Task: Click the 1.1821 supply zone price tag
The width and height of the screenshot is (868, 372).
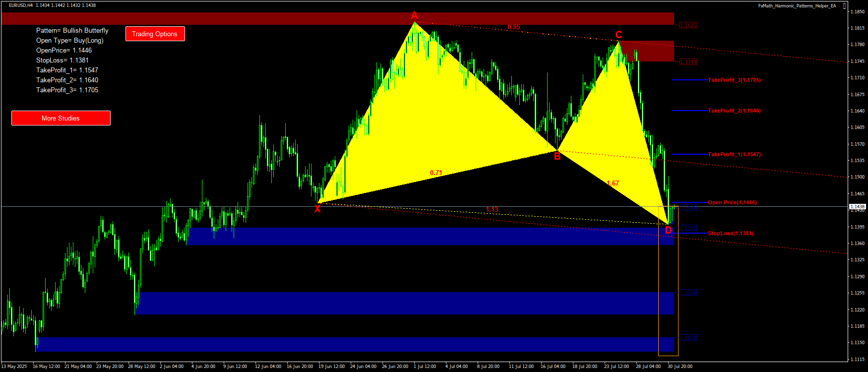Action: coord(688,25)
